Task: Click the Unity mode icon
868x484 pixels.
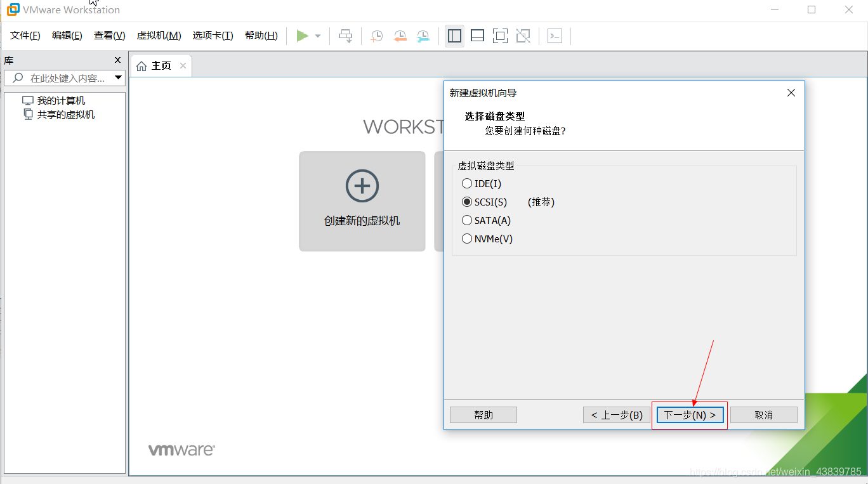Action: [523, 36]
